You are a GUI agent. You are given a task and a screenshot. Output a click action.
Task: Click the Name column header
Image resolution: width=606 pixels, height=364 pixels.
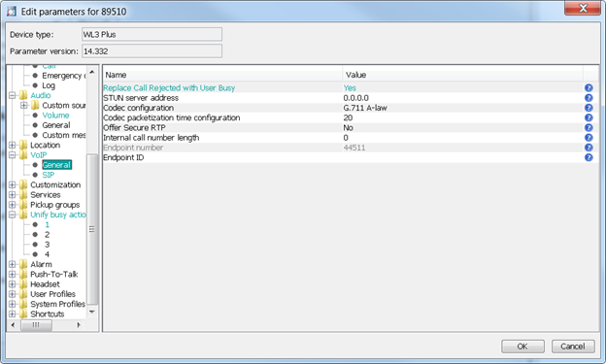click(222, 75)
